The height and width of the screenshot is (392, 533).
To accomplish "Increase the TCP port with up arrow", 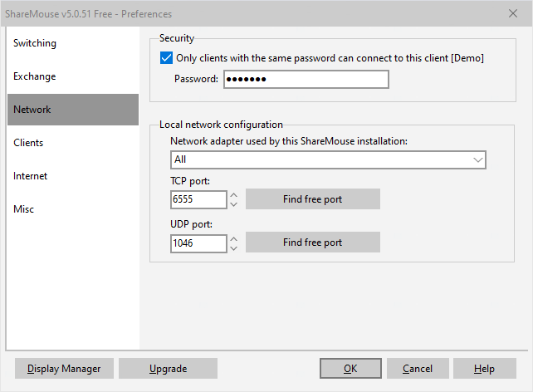I will (233, 195).
